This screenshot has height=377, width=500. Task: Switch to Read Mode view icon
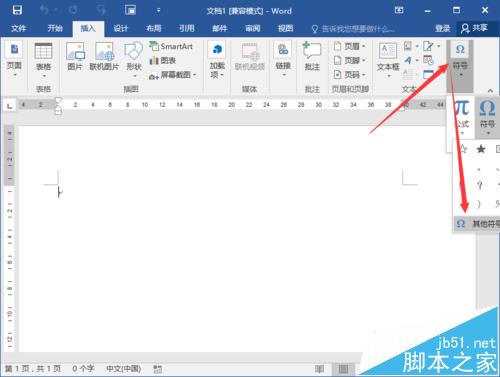click(x=319, y=369)
